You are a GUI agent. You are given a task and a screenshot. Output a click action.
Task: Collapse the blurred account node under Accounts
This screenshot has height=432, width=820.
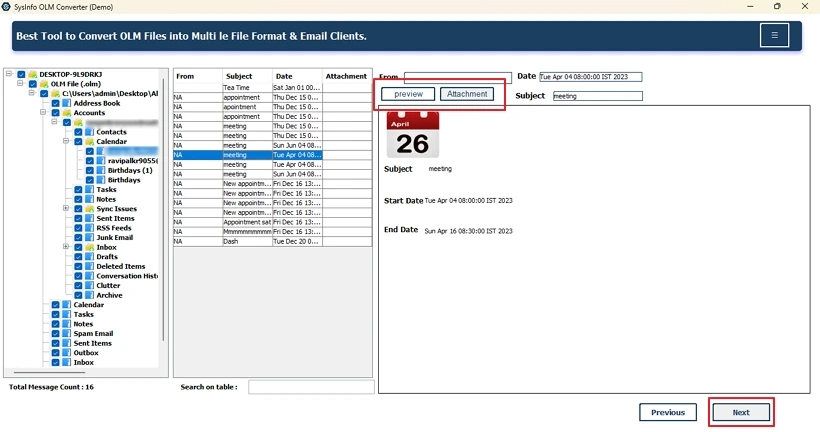click(54, 121)
